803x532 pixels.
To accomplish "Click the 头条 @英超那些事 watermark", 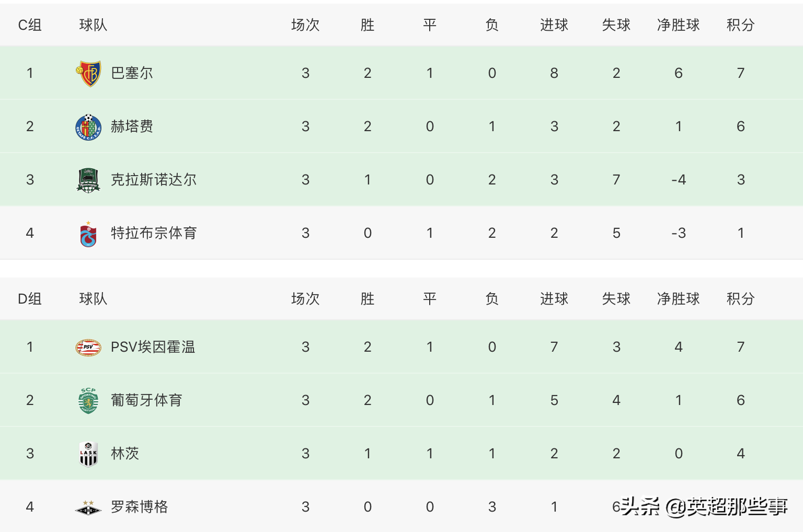I will 704,506.
